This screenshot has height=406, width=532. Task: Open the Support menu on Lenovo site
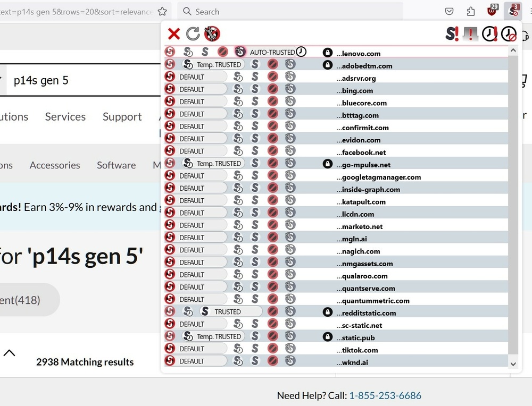point(122,117)
